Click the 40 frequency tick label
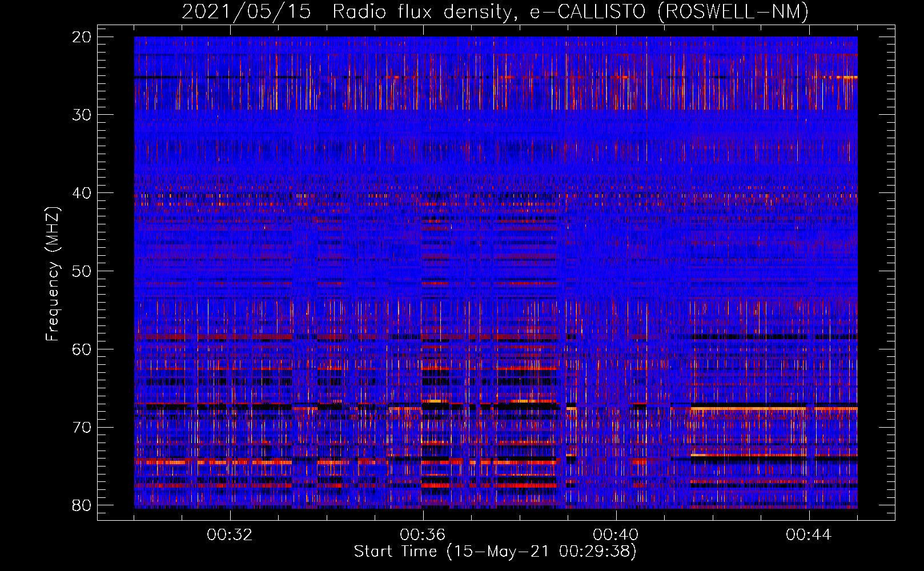The image size is (924, 571). pos(82,193)
